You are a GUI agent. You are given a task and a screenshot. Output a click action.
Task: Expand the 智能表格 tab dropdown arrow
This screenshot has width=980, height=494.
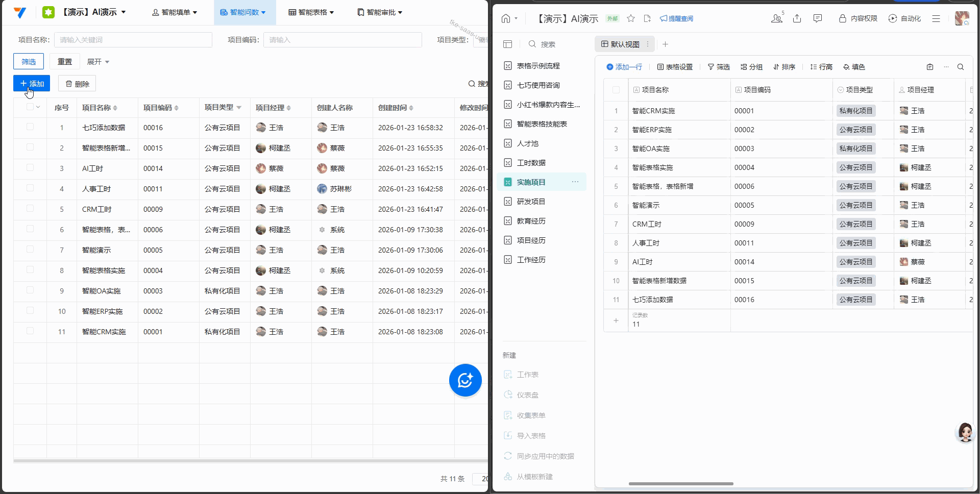331,12
